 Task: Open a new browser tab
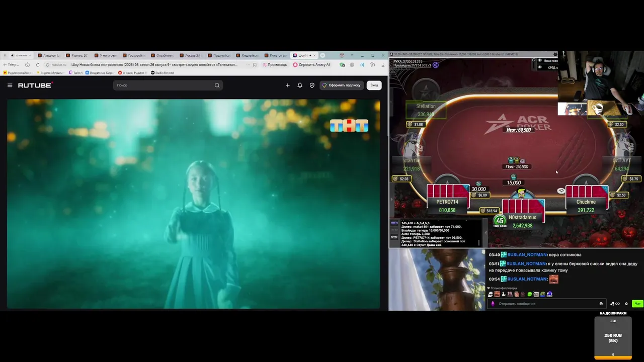pyautogui.click(x=323, y=55)
